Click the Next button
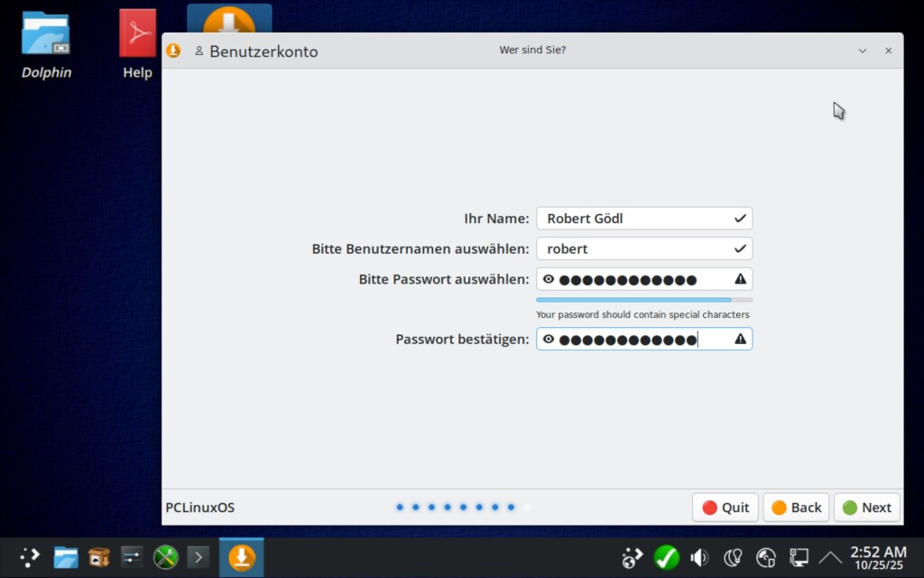This screenshot has height=578, width=924. [x=866, y=508]
